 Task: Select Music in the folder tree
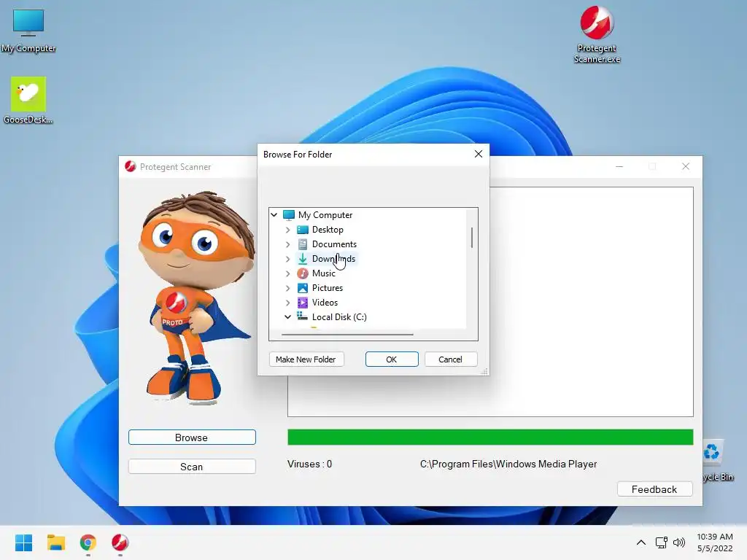click(323, 273)
